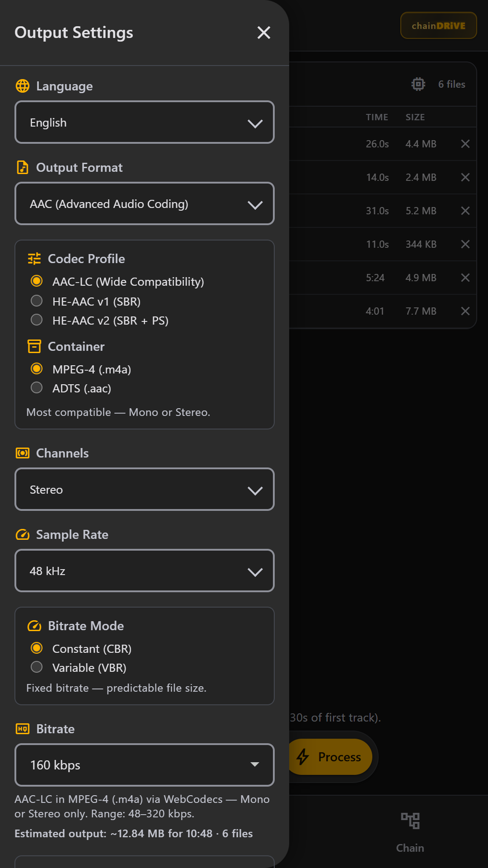Click the processor chip icon beside 6 files

[x=418, y=84]
